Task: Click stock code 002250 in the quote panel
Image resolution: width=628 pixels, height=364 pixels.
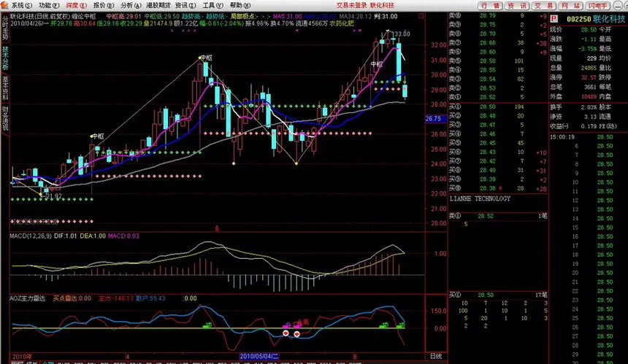Action: [579, 19]
